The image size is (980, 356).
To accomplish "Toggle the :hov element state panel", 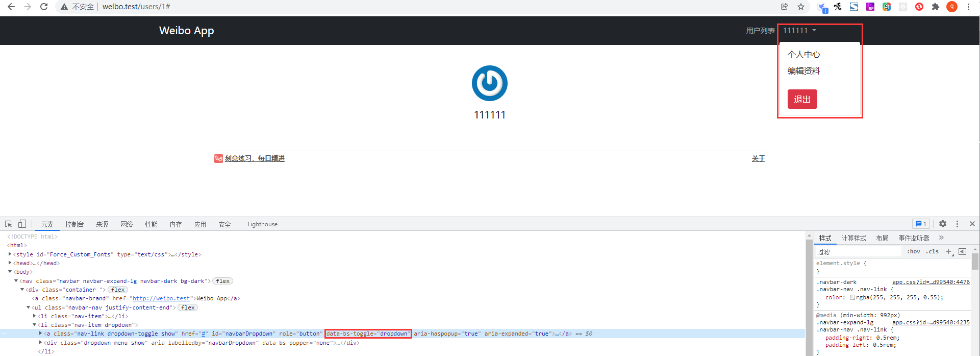I will click(x=914, y=251).
